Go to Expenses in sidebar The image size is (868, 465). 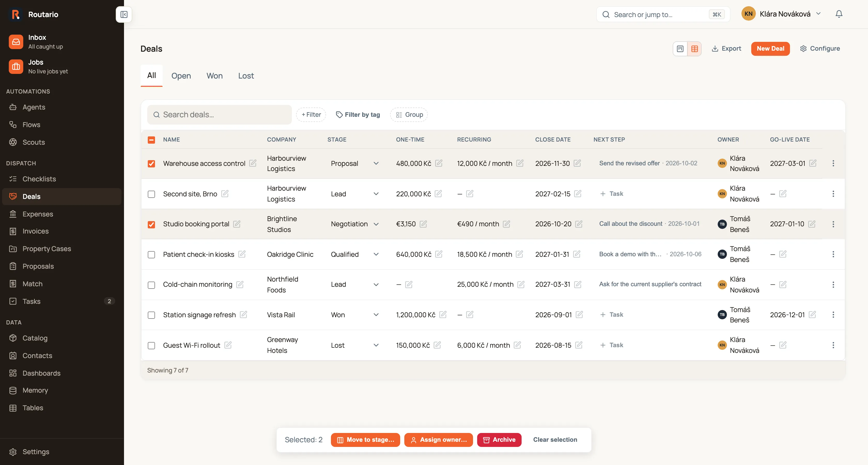point(62,214)
